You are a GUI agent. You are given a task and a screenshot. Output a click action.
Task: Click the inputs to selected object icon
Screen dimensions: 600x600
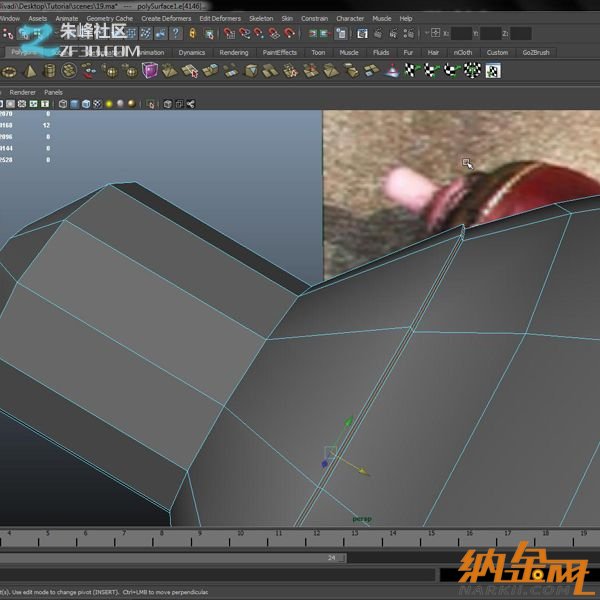click(x=313, y=34)
